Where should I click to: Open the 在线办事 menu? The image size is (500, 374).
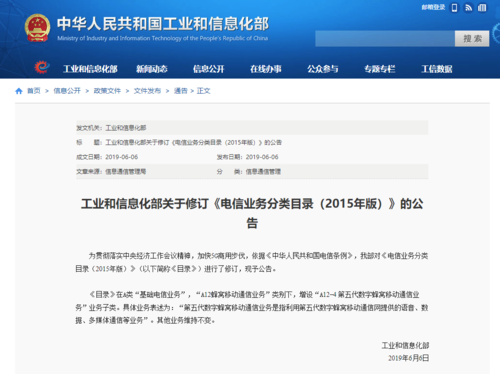pyautogui.click(x=266, y=69)
